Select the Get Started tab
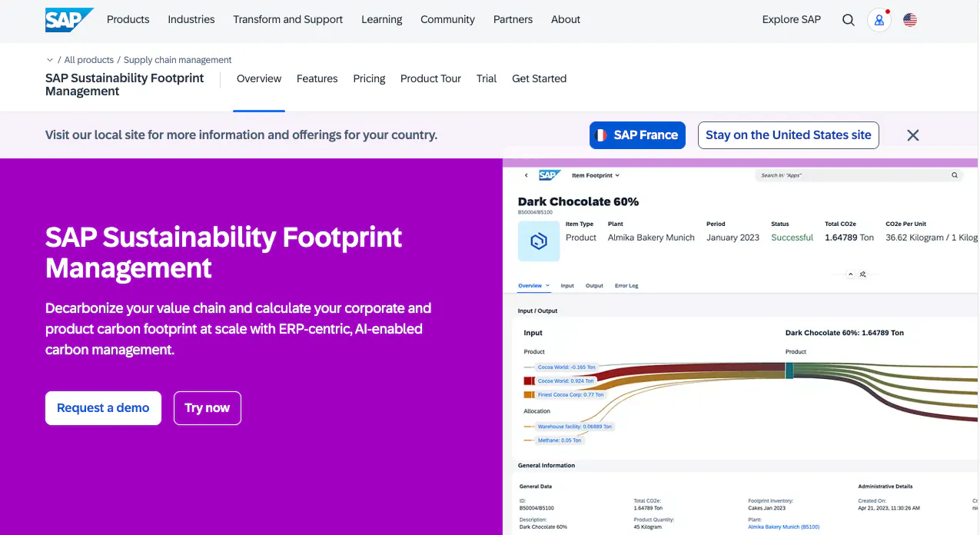 (540, 78)
